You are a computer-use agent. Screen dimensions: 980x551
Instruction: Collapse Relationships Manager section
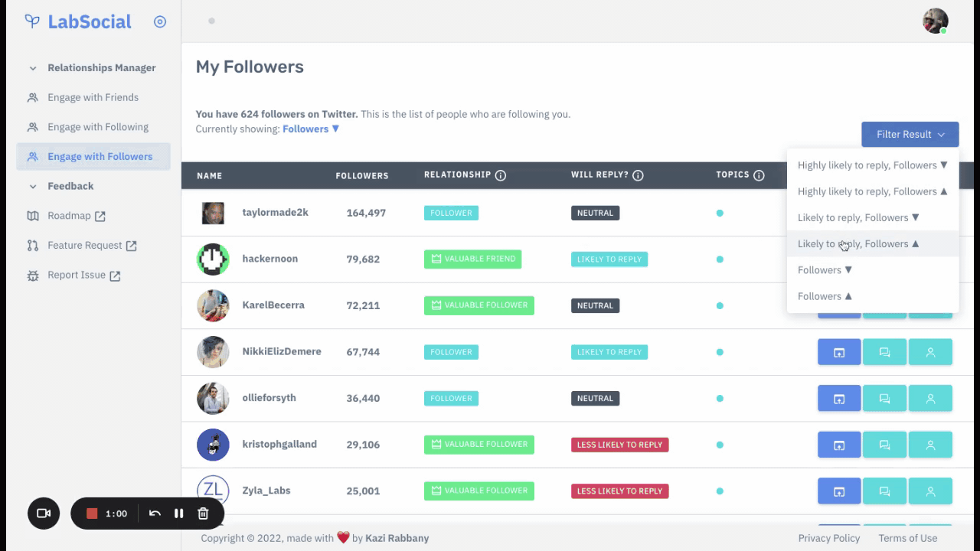tap(33, 68)
